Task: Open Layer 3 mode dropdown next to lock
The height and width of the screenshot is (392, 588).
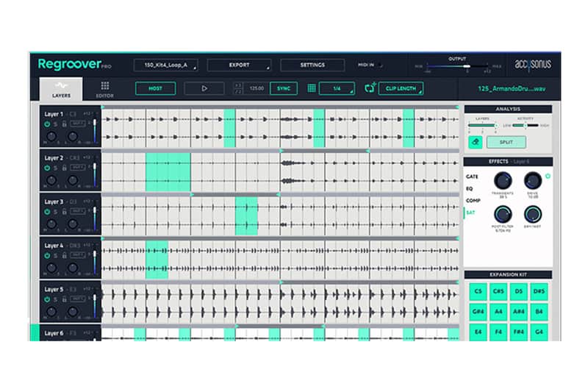Action: 78,211
